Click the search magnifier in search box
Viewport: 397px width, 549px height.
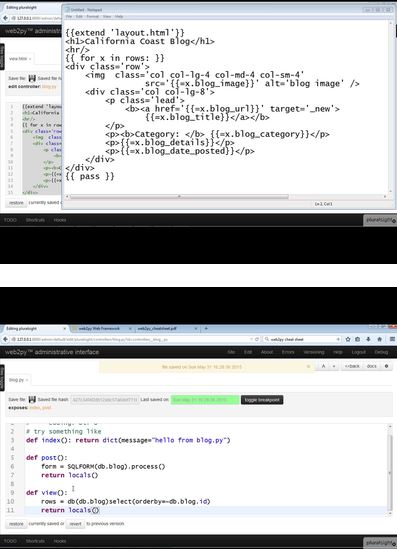point(267,339)
